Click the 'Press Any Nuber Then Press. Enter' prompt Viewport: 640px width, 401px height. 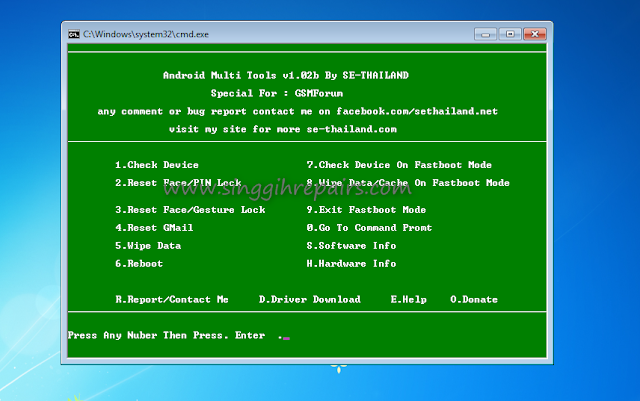point(167,336)
